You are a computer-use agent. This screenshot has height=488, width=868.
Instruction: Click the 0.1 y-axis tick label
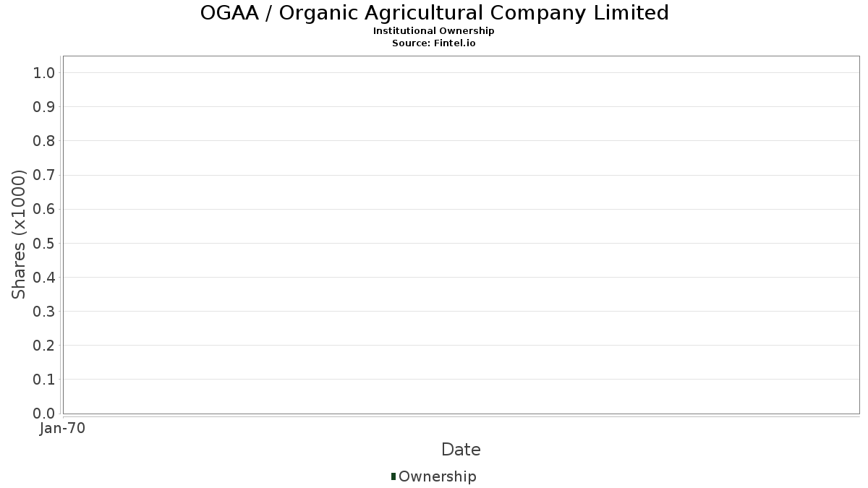pos(44,380)
